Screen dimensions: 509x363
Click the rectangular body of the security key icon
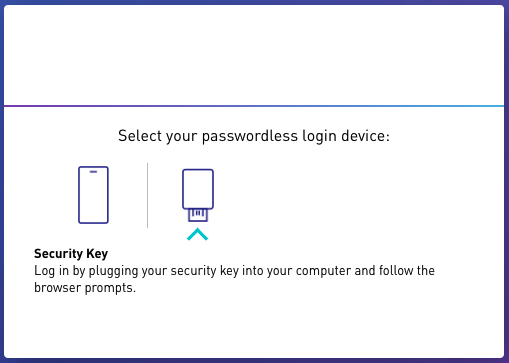[x=198, y=189]
